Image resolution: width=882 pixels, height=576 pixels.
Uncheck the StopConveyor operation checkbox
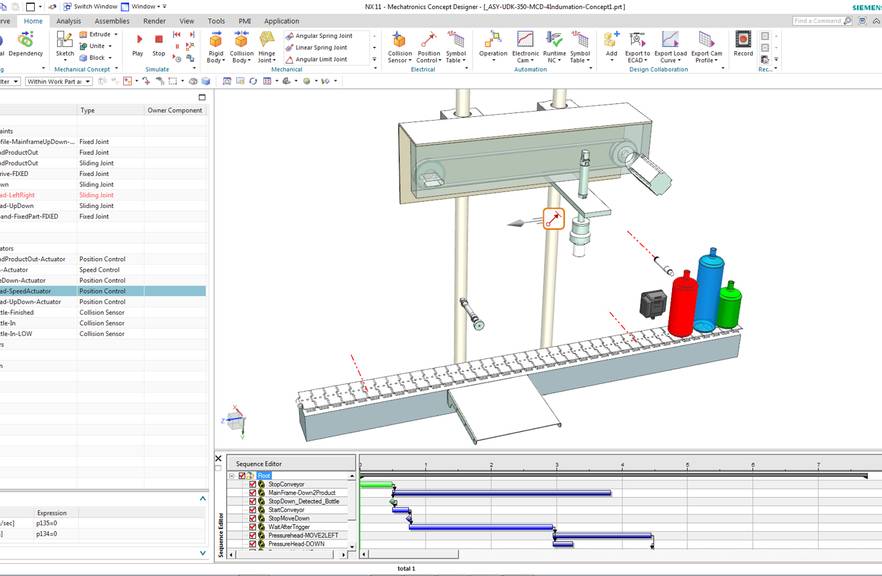tap(253, 484)
